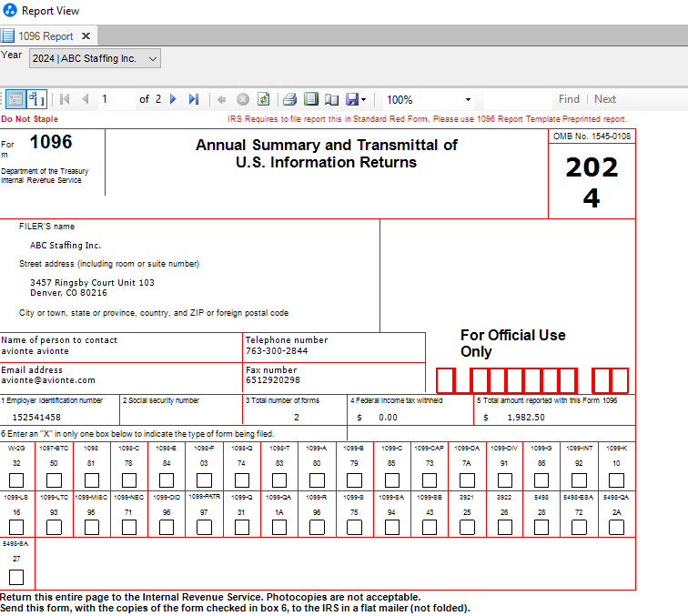The width and height of the screenshot is (688, 616).
Task: Print the report with the printer icon
Action: [x=289, y=99]
